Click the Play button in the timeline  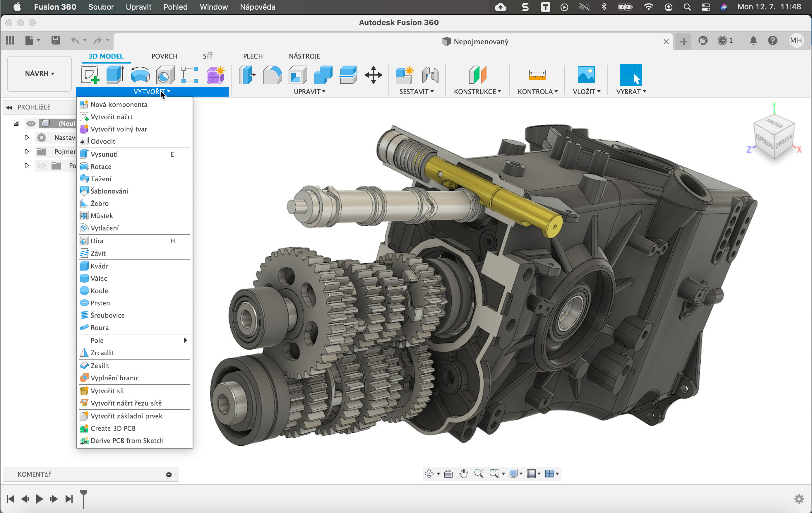[x=40, y=498]
